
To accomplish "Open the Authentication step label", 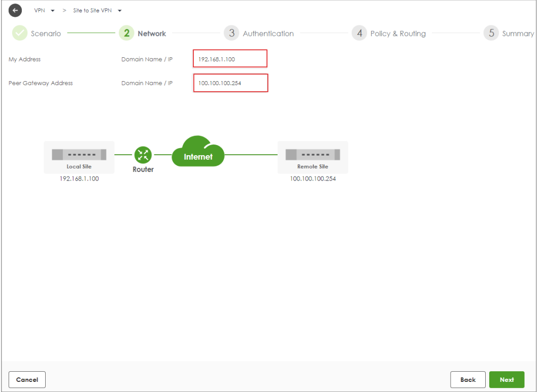I will [x=268, y=33].
